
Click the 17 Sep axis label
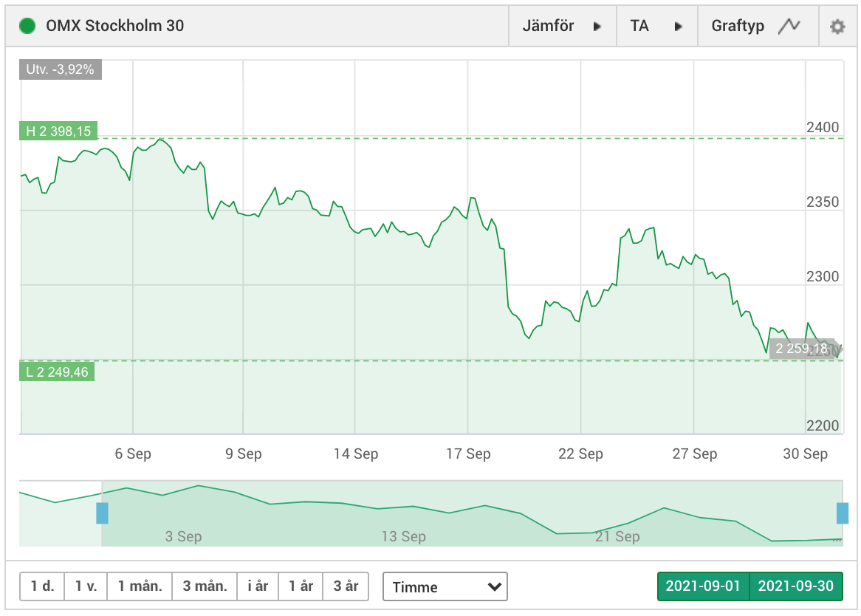point(468,454)
